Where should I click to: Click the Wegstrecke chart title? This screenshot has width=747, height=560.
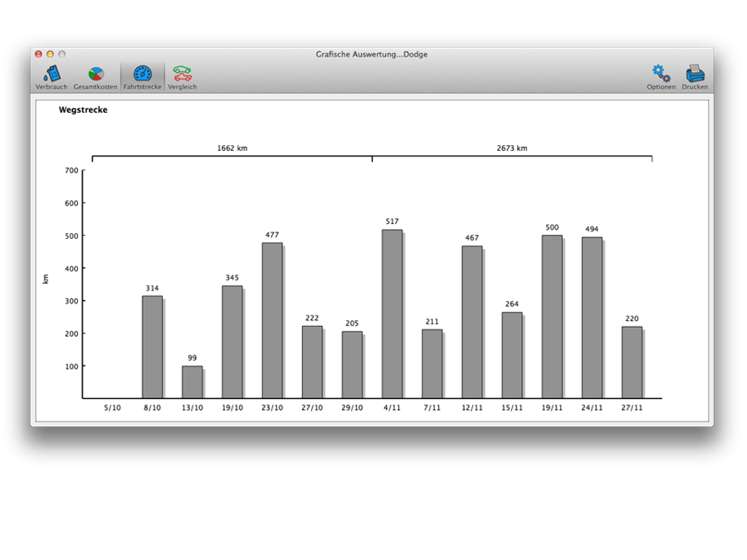[x=83, y=110]
